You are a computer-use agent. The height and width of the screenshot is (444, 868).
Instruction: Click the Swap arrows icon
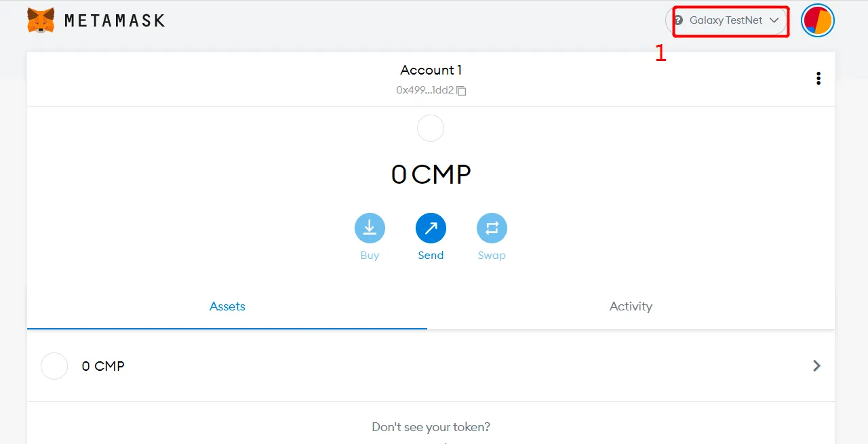(492, 228)
